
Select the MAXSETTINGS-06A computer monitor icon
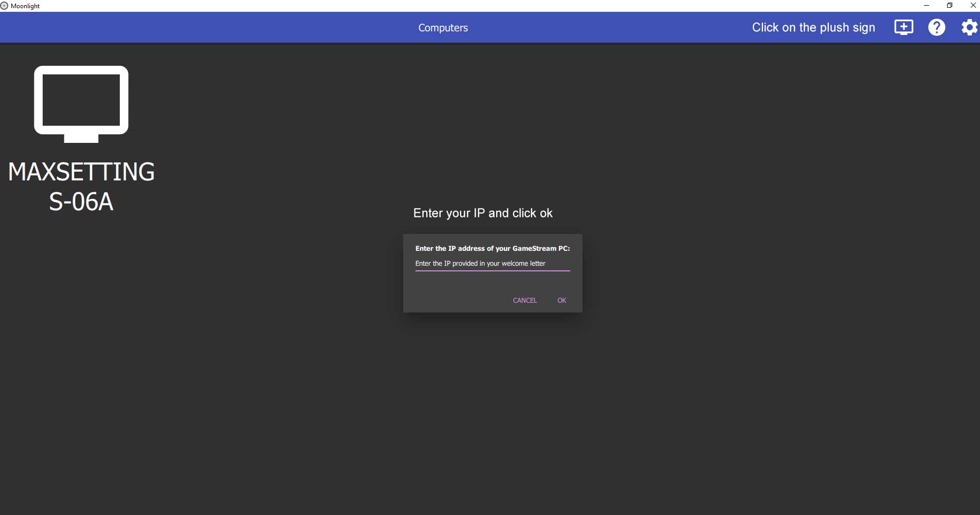tap(81, 104)
